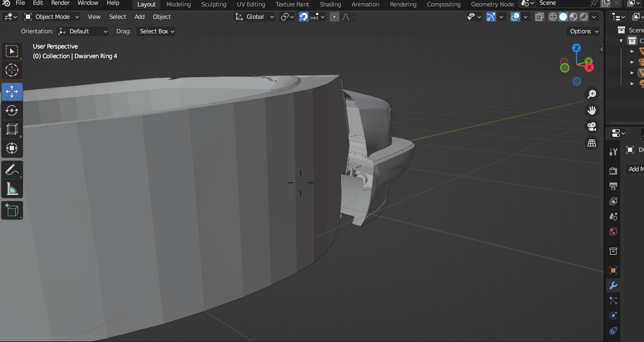
Task: Choose the Annotate pencil tool
Action: click(12, 170)
